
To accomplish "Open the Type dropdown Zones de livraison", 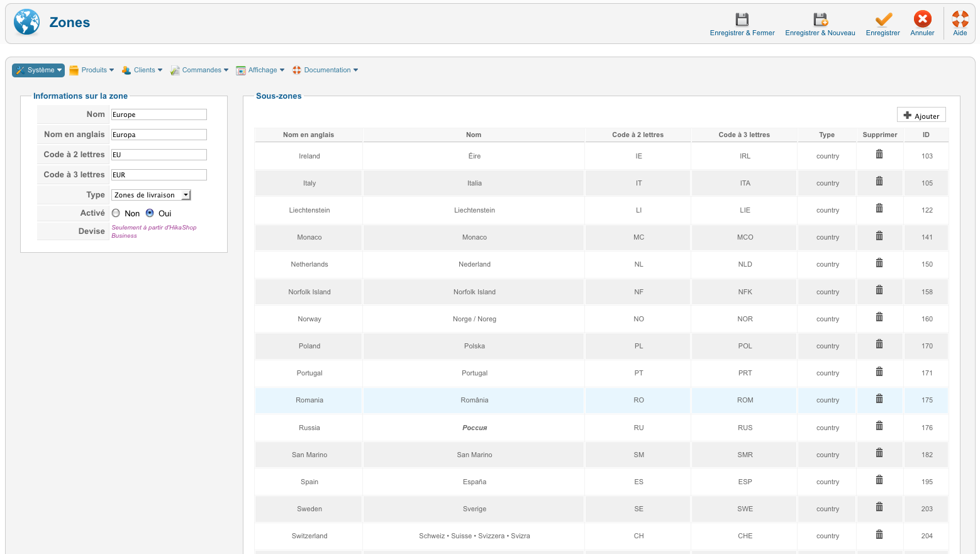I will (151, 195).
